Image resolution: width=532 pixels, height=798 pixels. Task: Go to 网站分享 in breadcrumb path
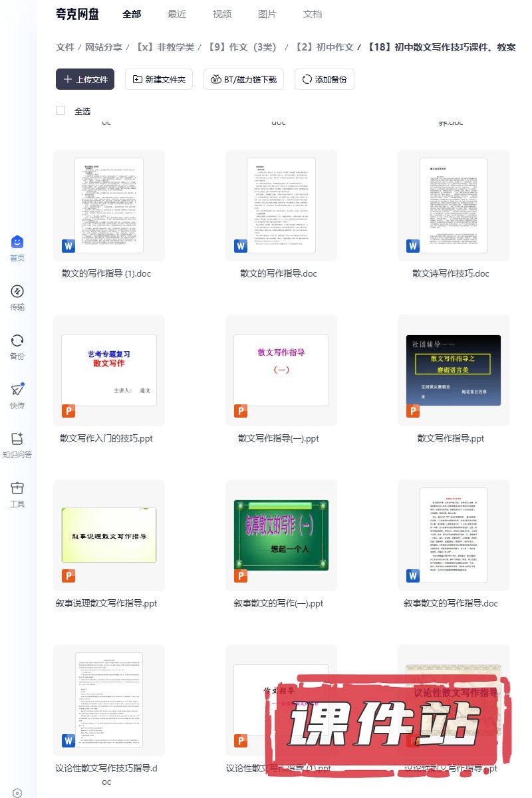(103, 47)
